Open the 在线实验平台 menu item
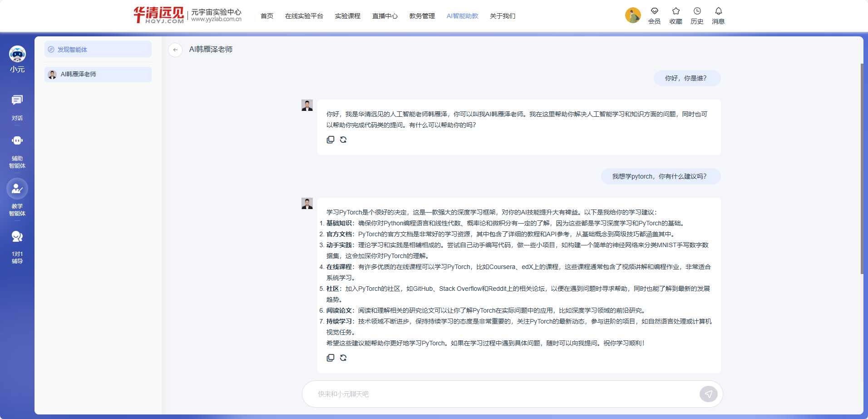This screenshot has height=419, width=868. pos(304,16)
